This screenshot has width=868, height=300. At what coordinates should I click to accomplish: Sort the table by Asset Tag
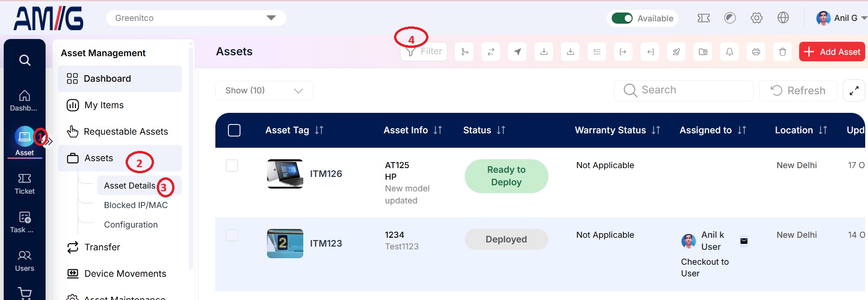pyautogui.click(x=319, y=130)
